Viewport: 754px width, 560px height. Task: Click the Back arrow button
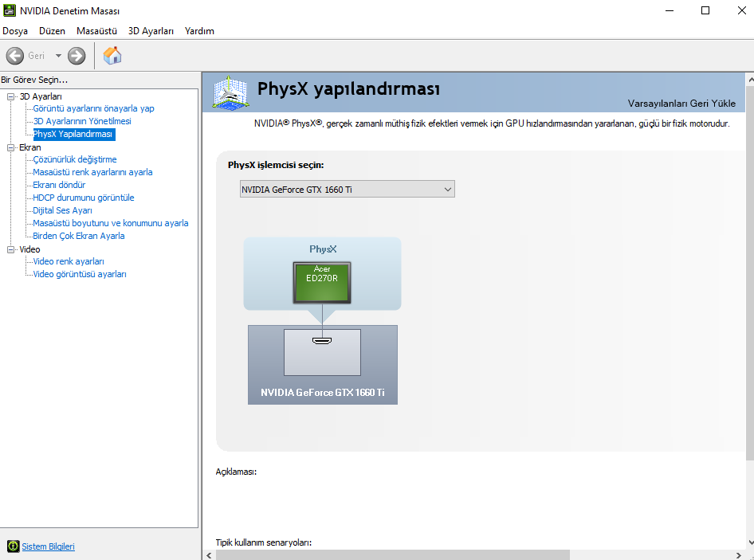[x=15, y=56]
